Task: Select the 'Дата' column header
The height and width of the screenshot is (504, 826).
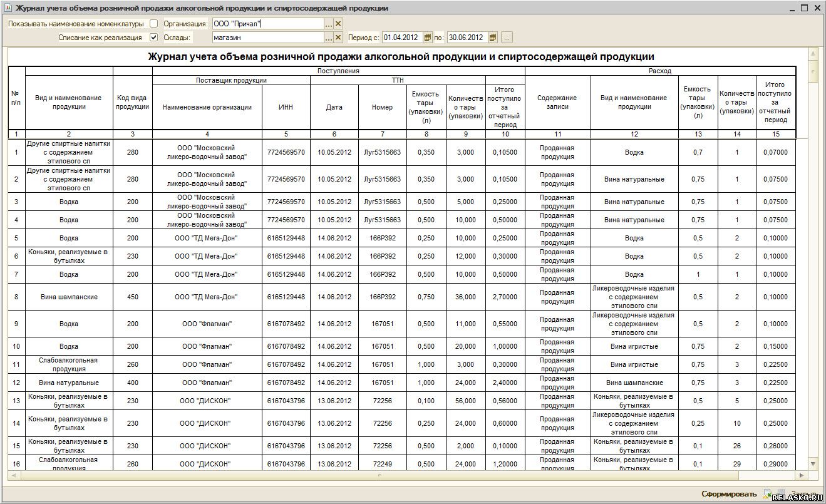Action: [x=334, y=107]
